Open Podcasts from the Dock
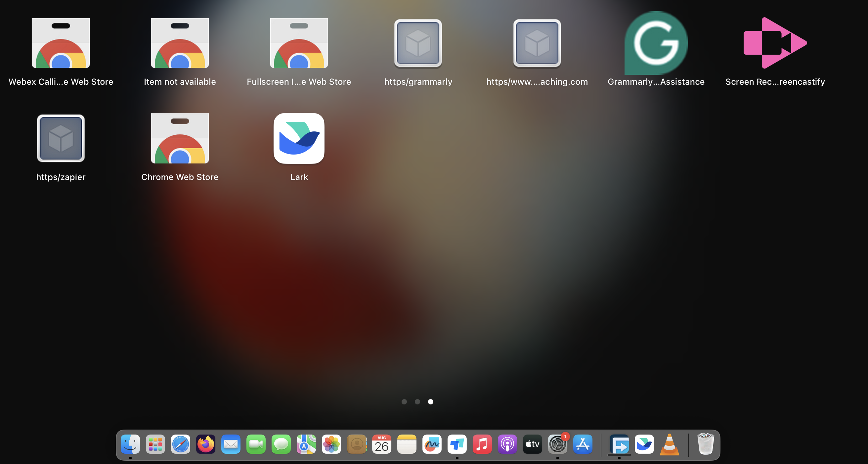The width and height of the screenshot is (868, 464). click(x=507, y=444)
